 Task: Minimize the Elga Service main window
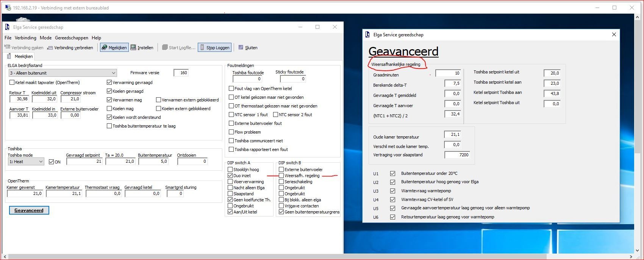[x=300, y=27]
